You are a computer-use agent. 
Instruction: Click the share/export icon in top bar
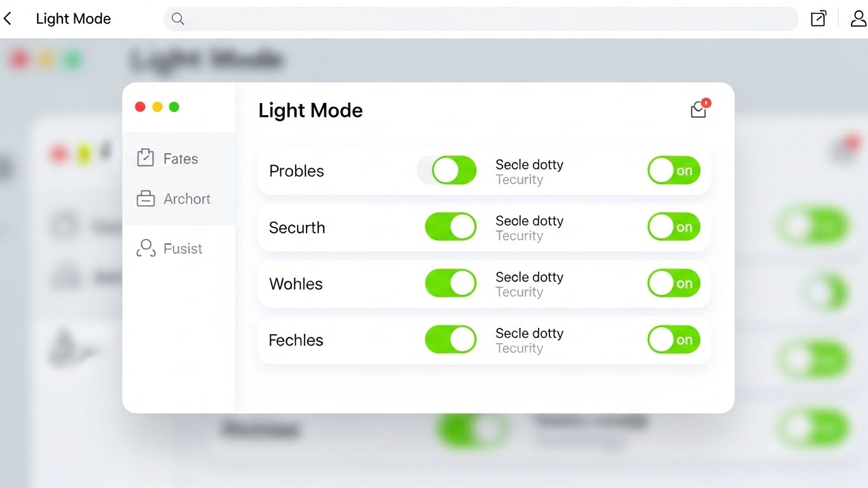tap(818, 18)
